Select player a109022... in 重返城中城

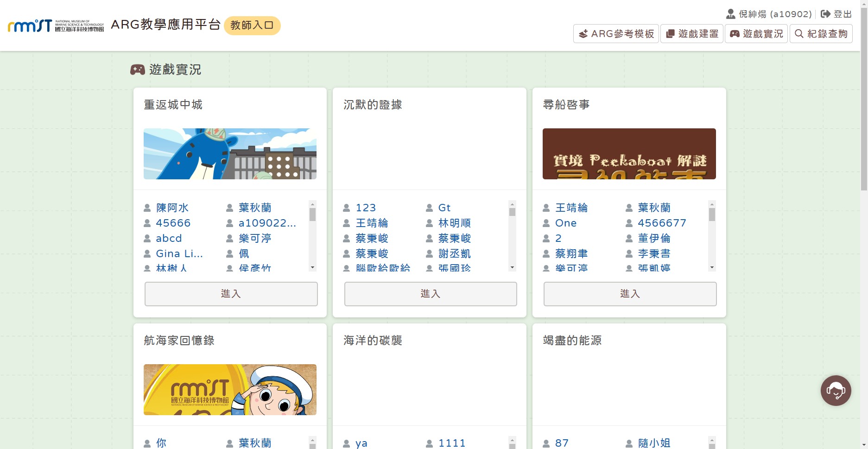pos(267,223)
